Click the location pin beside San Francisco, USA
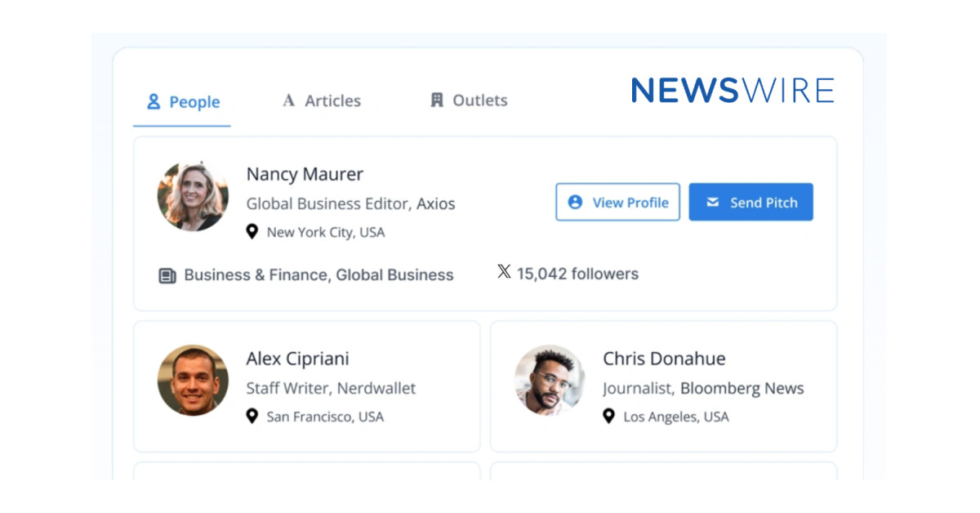Viewport: 980px width, 513px height. tap(252, 417)
